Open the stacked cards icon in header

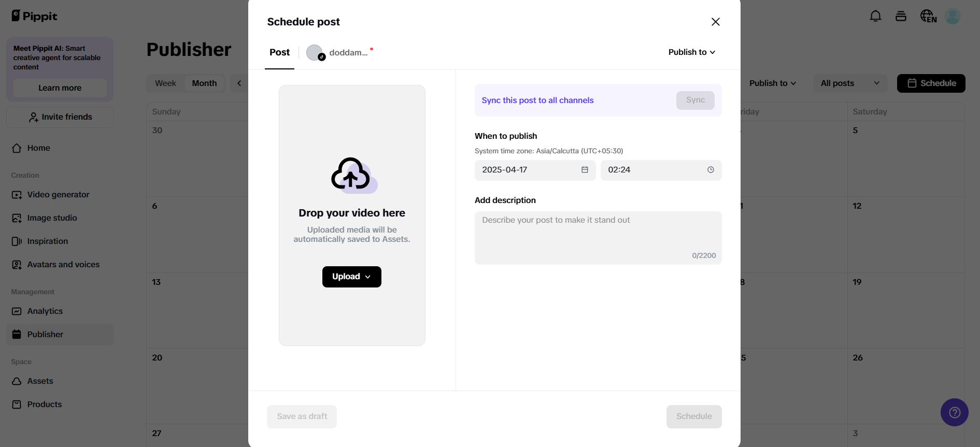point(901,16)
